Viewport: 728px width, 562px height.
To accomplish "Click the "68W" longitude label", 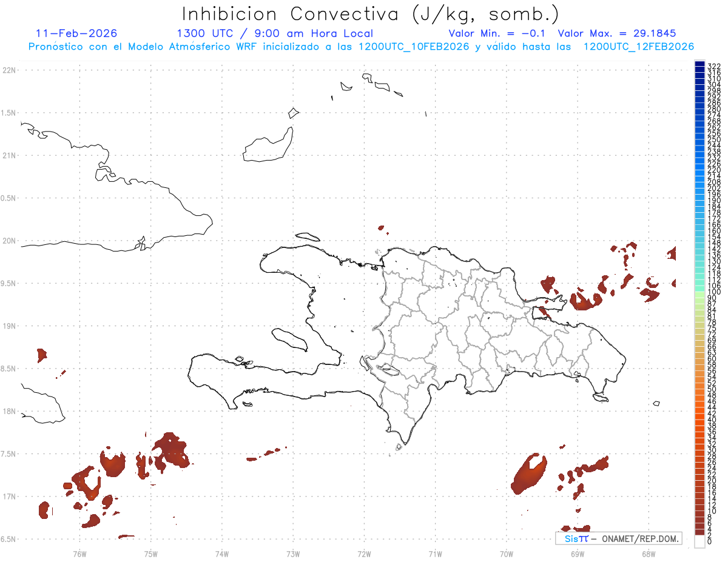I will pyautogui.click(x=649, y=554).
